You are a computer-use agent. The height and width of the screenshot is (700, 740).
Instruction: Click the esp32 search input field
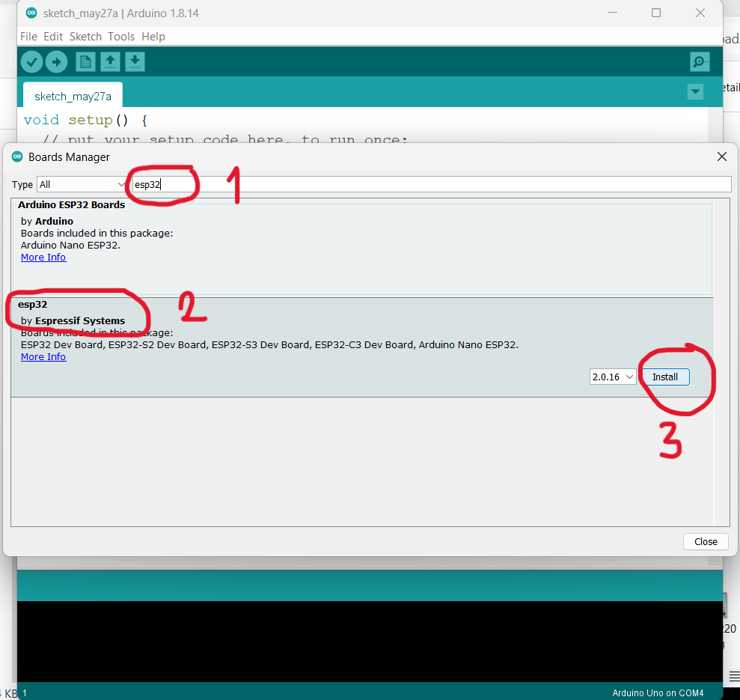pos(431,185)
